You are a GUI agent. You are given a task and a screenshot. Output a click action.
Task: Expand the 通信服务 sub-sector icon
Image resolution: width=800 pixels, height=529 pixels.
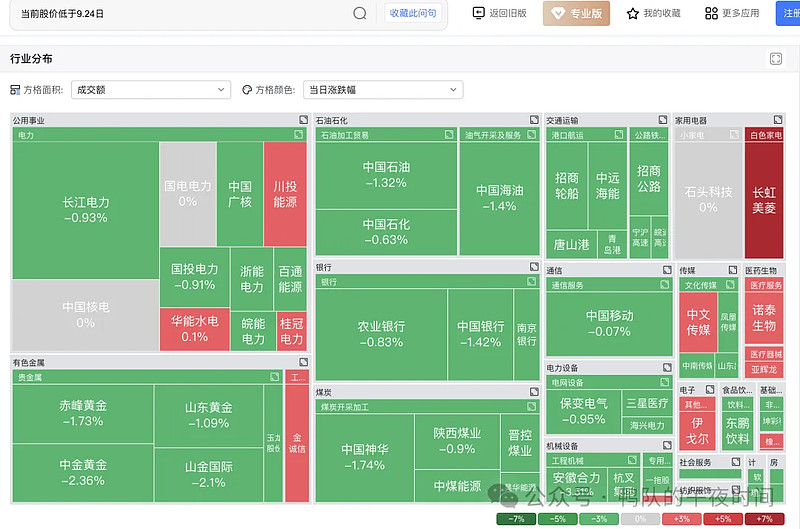tap(665, 285)
